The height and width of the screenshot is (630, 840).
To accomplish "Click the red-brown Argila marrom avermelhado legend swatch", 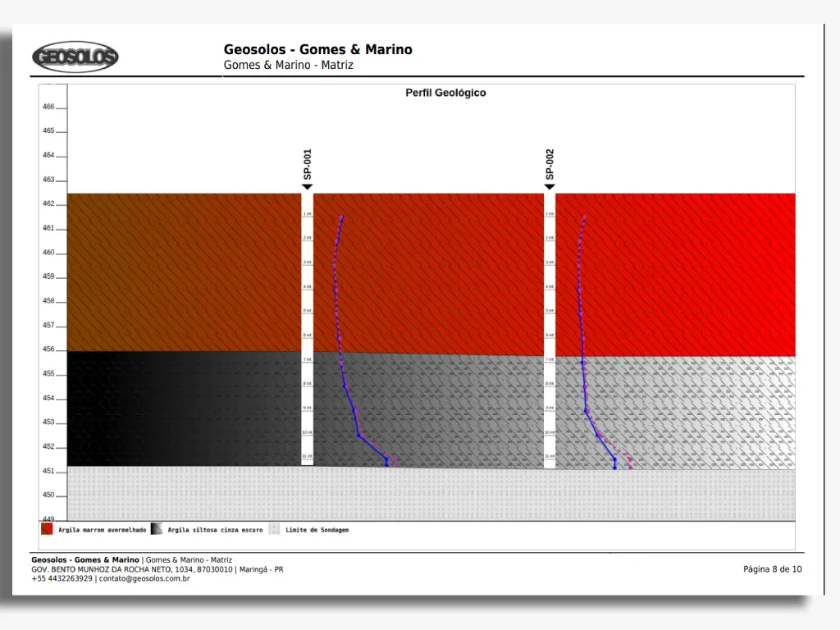I will tap(47, 530).
